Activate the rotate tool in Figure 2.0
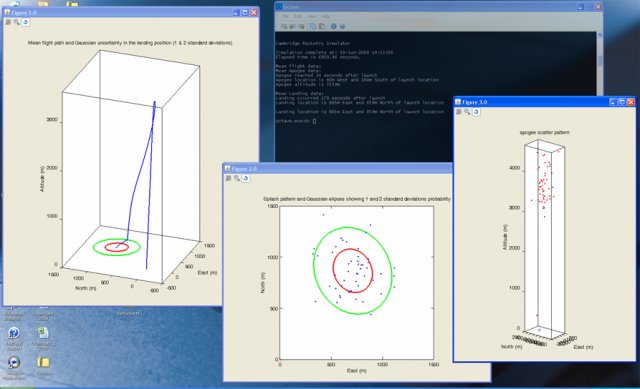 246,178
